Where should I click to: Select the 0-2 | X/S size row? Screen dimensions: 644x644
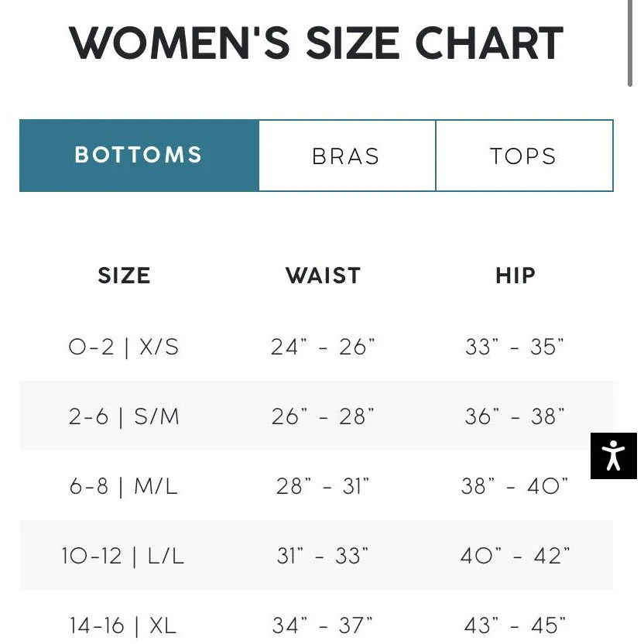coord(317,346)
